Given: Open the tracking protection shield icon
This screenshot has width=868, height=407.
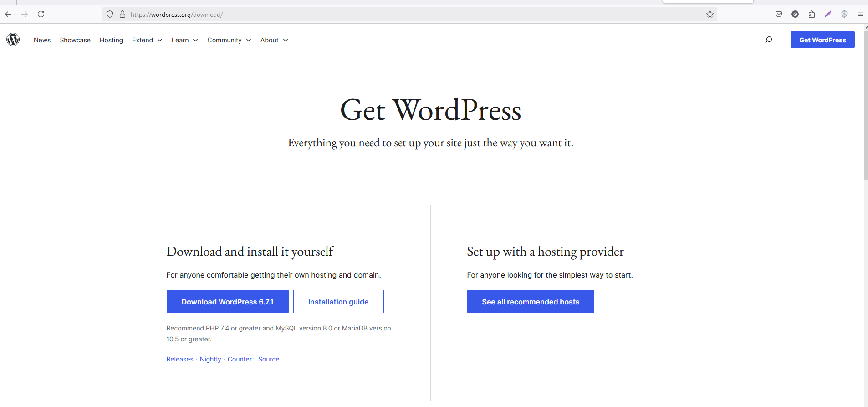Looking at the screenshot, I should click(110, 15).
